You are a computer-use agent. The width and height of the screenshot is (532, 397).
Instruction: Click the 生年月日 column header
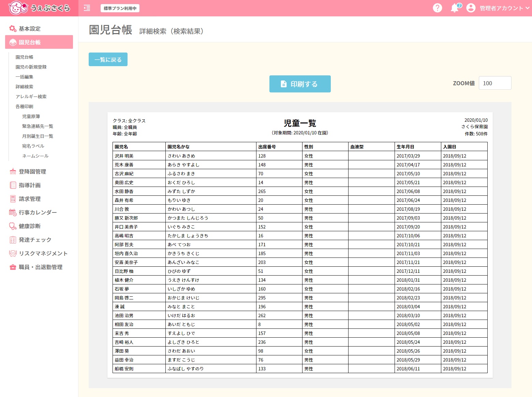click(418, 147)
